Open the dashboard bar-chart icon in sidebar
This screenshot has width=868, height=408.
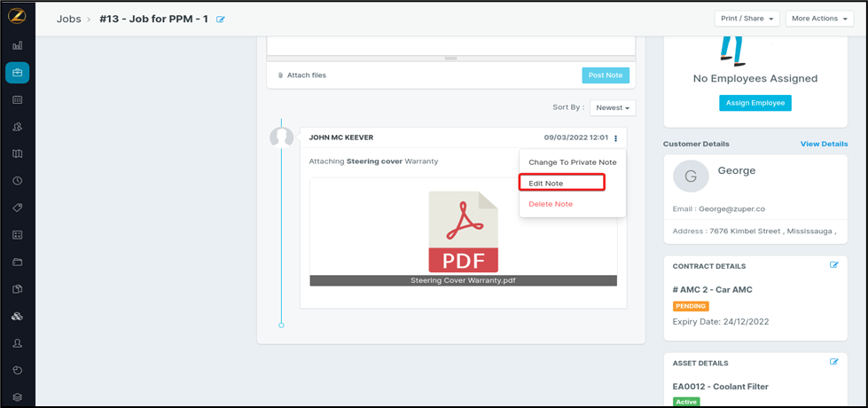click(x=17, y=45)
